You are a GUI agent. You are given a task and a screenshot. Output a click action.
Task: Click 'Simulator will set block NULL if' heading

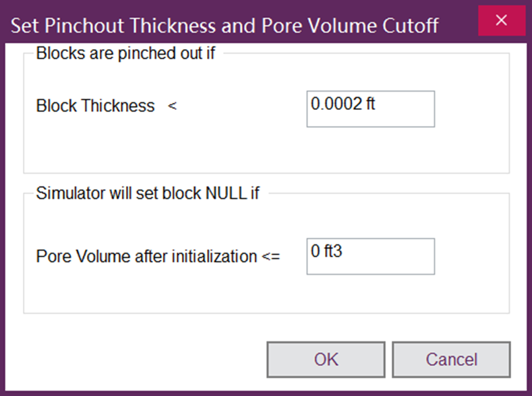coord(148,194)
